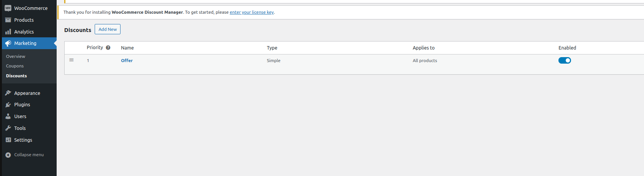This screenshot has height=176, width=644.
Task: Follow the 'enter your license key' link
Action: [x=252, y=12]
